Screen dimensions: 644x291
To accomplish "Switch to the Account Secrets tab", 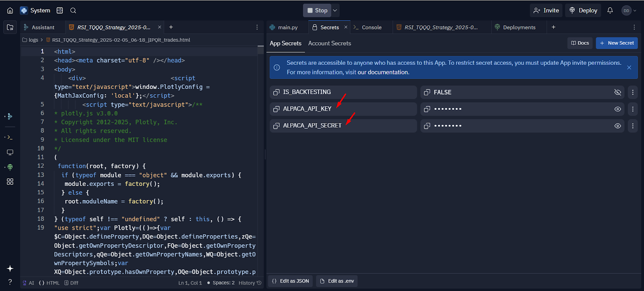I will 330,43.
